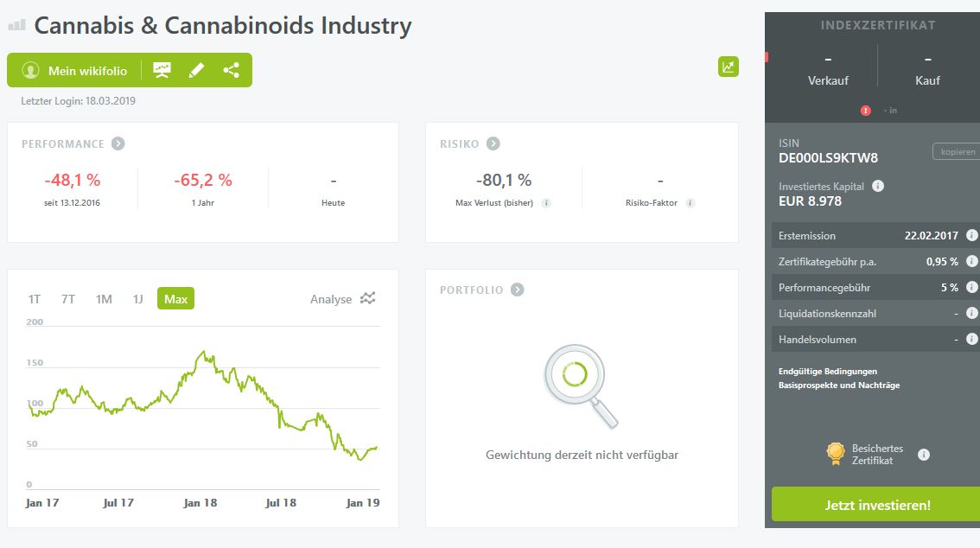This screenshot has height=548, width=980.
Task: Click info icon next to Risiko-Faktor
Action: [x=690, y=203]
